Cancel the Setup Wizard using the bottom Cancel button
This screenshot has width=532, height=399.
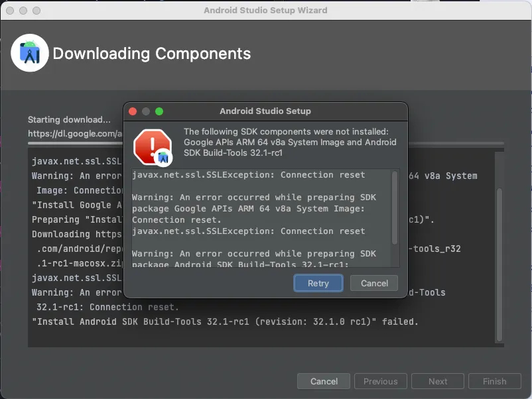pyautogui.click(x=324, y=381)
